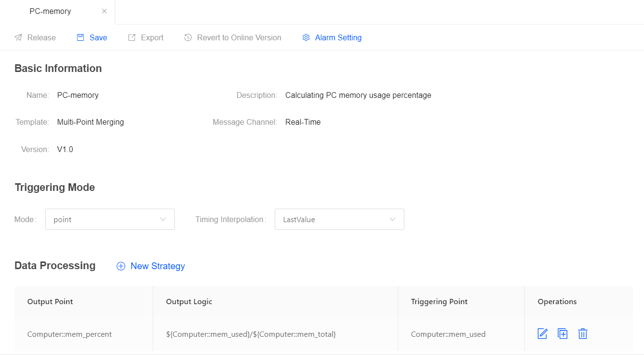Click the Alarm Setting text label
This screenshot has height=355, width=644.
pos(338,37)
